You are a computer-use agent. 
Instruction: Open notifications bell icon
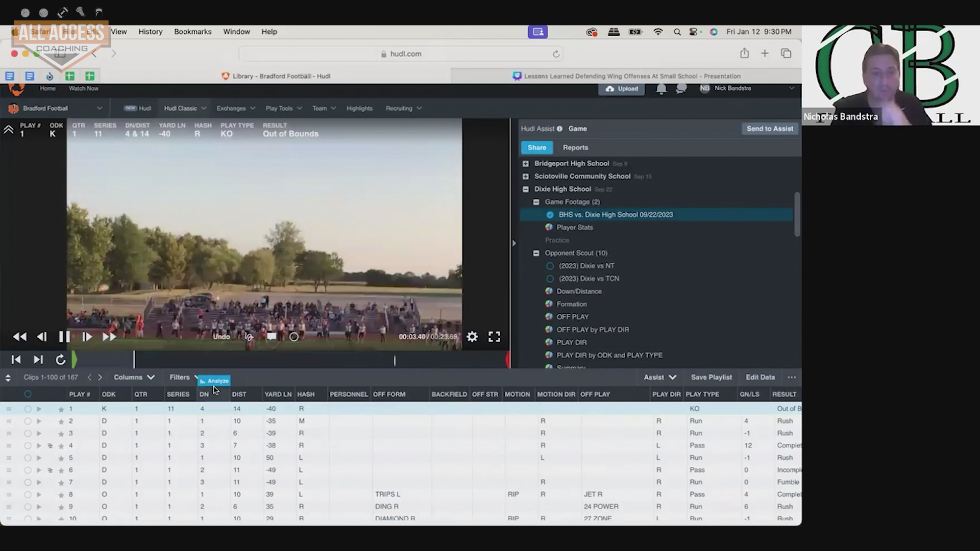point(661,89)
